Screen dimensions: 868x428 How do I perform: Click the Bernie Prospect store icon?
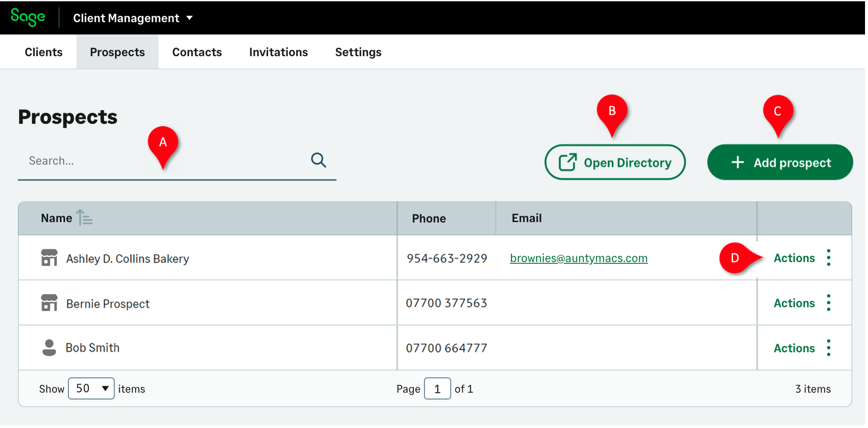pyautogui.click(x=49, y=303)
